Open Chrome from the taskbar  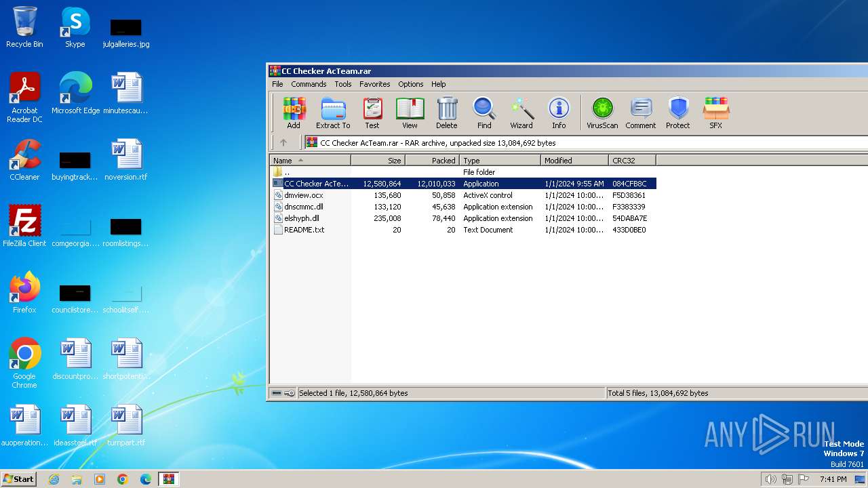[122, 479]
